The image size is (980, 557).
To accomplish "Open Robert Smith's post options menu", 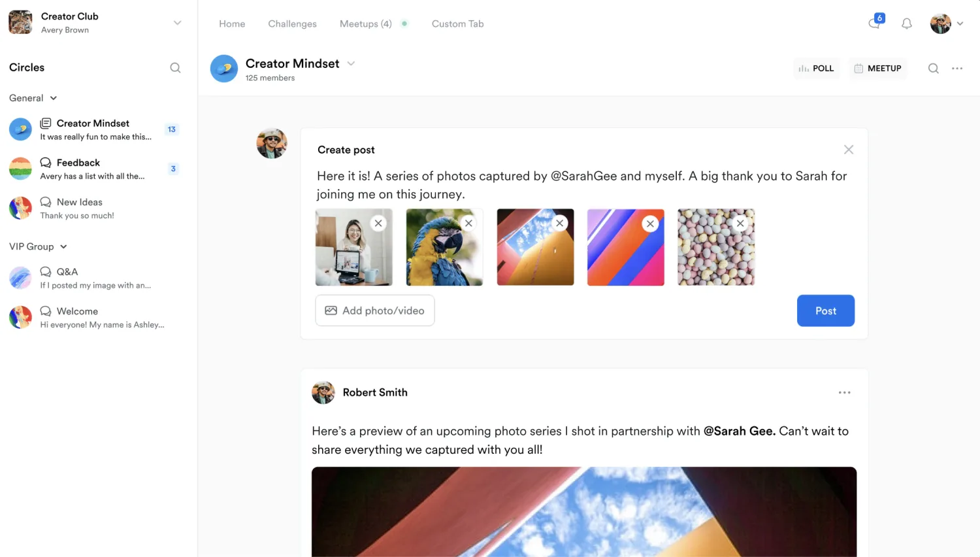I will point(845,392).
